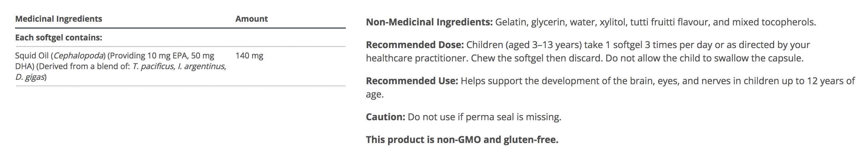The height and width of the screenshot is (157, 868).
Task: Click the Medicinal Ingredients column header
Action: click(x=59, y=19)
